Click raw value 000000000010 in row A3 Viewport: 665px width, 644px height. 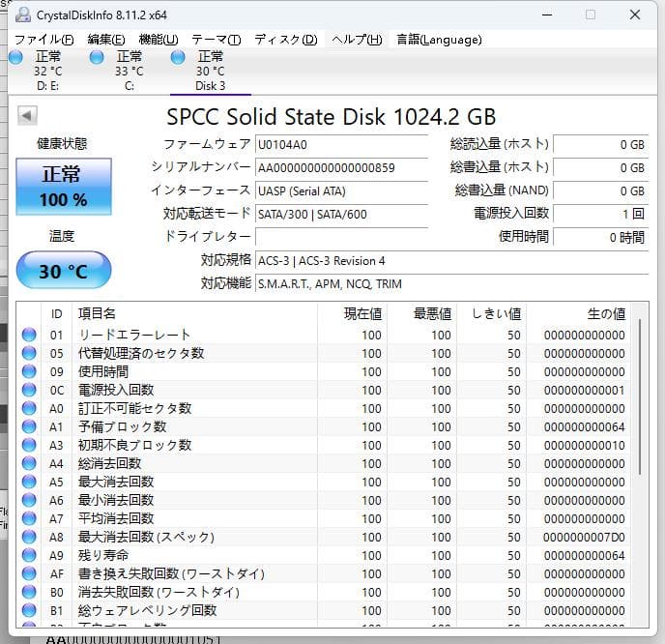(584, 445)
